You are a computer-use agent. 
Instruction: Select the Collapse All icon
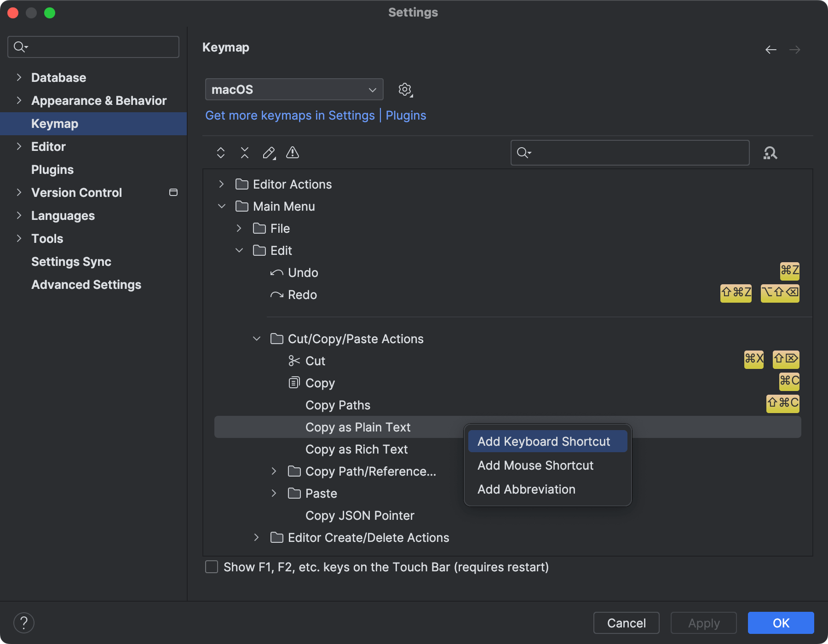(x=244, y=153)
